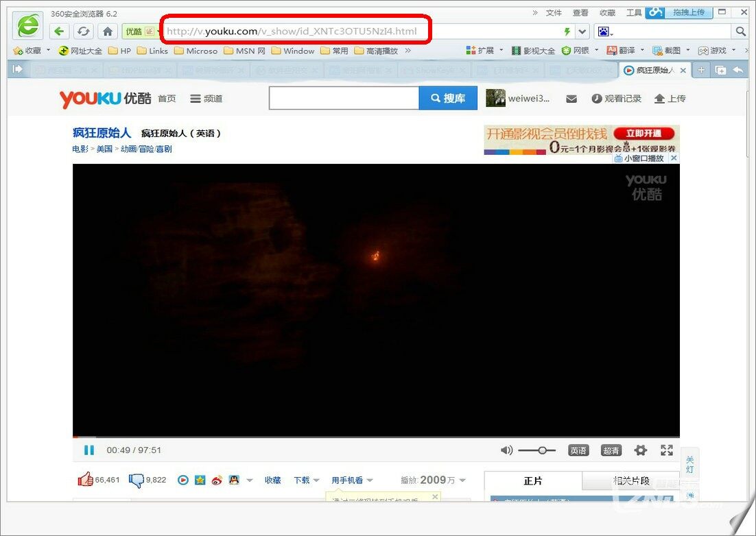
Task: Click the green lightning speed icon in address bar
Action: coord(567,32)
